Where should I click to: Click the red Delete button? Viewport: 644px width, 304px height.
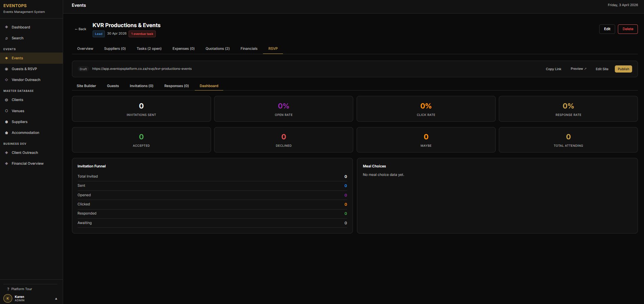pyautogui.click(x=628, y=29)
